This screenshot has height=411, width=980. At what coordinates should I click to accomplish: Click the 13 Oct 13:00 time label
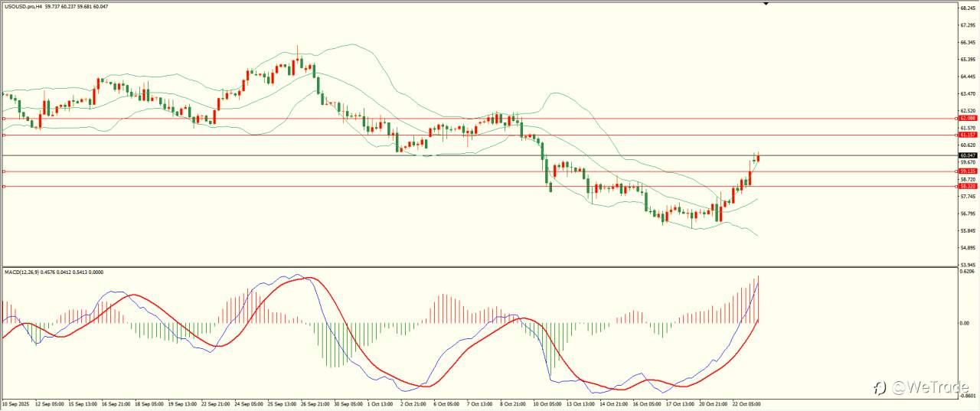(x=581, y=403)
